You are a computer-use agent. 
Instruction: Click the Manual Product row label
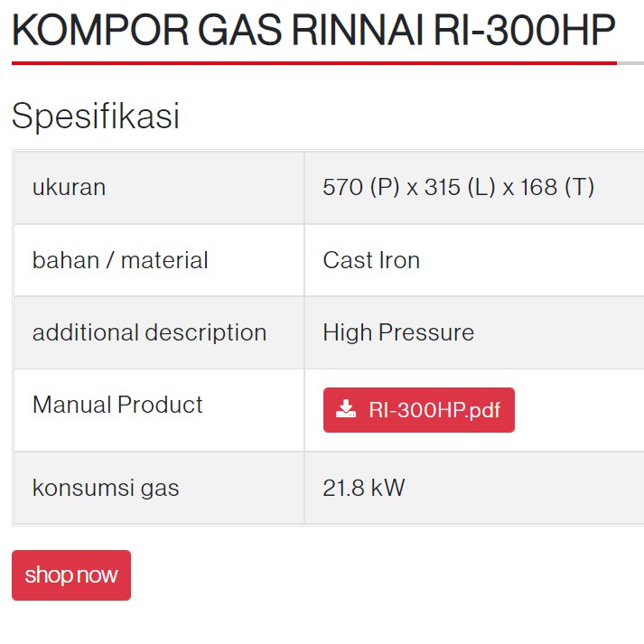coord(117,405)
